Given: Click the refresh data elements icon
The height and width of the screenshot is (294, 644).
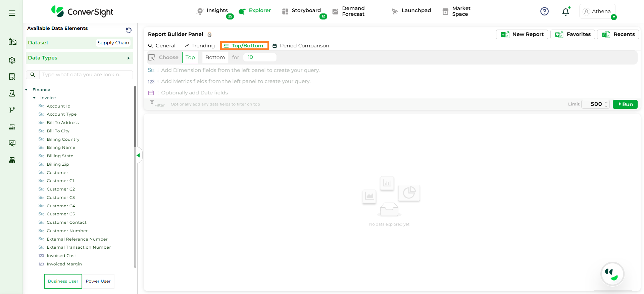Looking at the screenshot, I should pos(129,30).
